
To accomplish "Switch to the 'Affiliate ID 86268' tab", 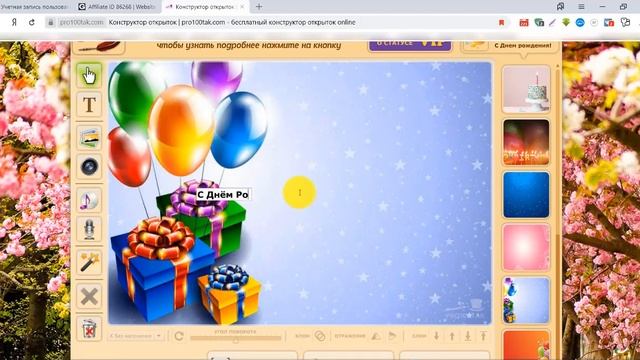I will pyautogui.click(x=117, y=7).
